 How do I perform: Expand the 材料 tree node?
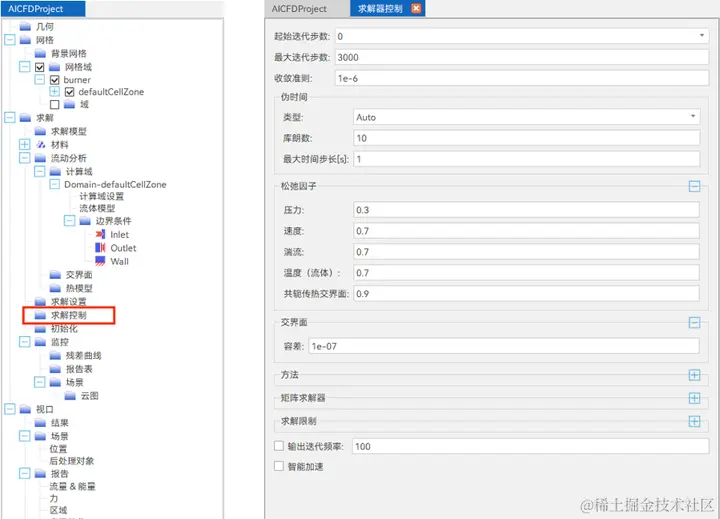tap(24, 144)
